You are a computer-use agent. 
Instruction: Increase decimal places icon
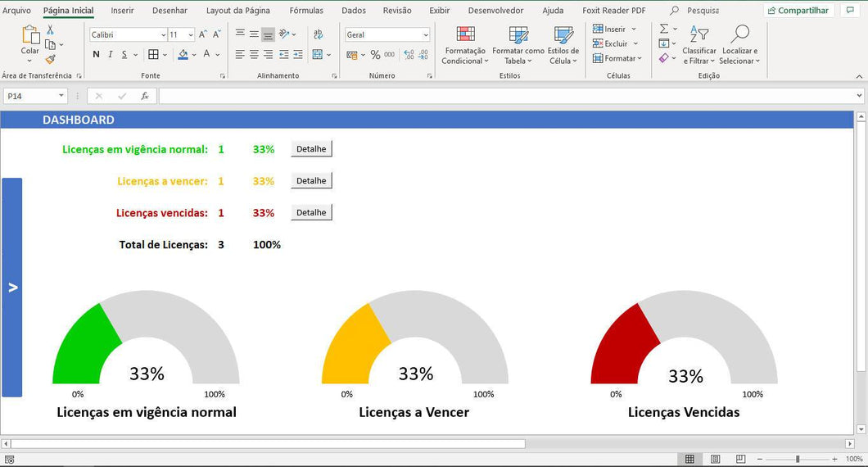(409, 54)
